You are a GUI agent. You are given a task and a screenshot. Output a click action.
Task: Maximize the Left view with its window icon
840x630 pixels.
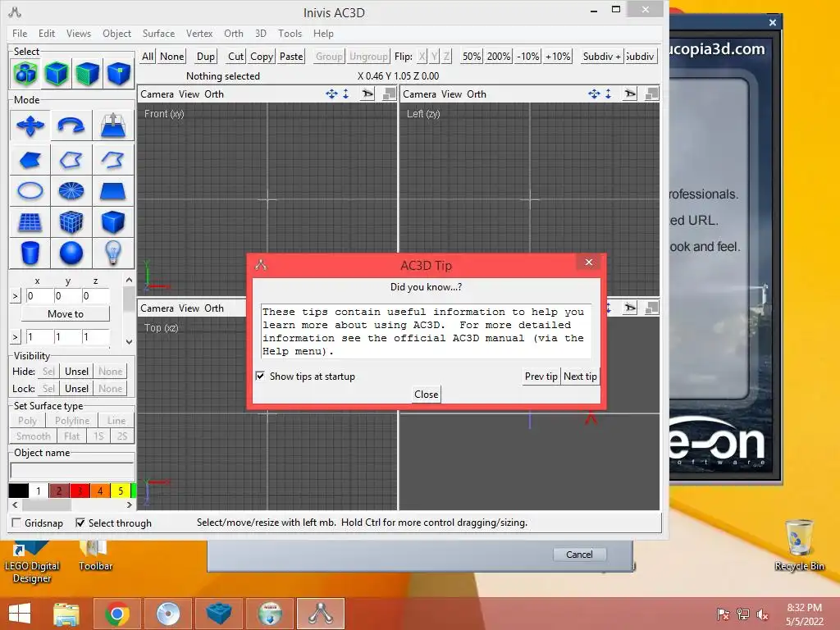point(651,94)
